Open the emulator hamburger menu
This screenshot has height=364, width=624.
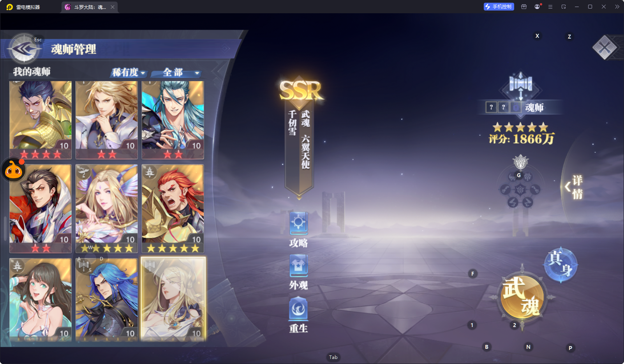point(550,7)
